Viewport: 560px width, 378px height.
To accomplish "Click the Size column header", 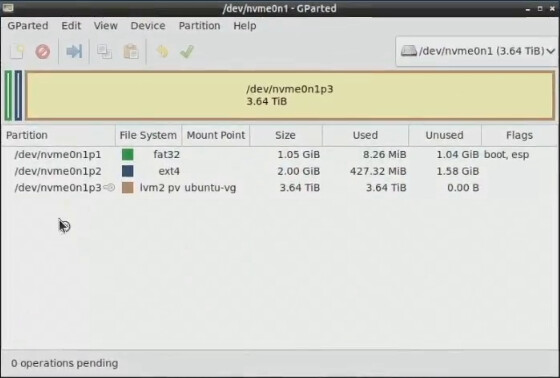I will (286, 135).
